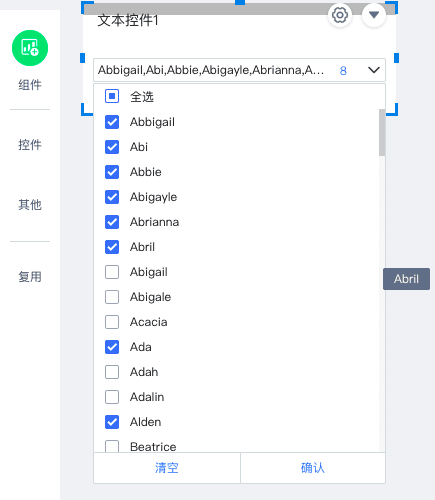Open the 控件 sidebar tab
Screen dimensions: 435x500
30,145
